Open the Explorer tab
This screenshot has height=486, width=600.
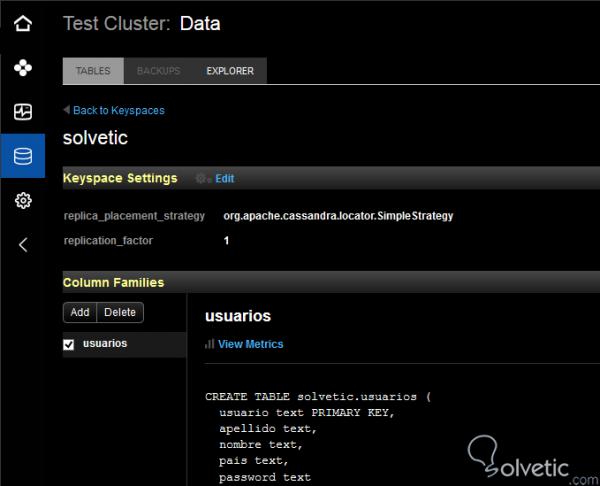coord(230,71)
